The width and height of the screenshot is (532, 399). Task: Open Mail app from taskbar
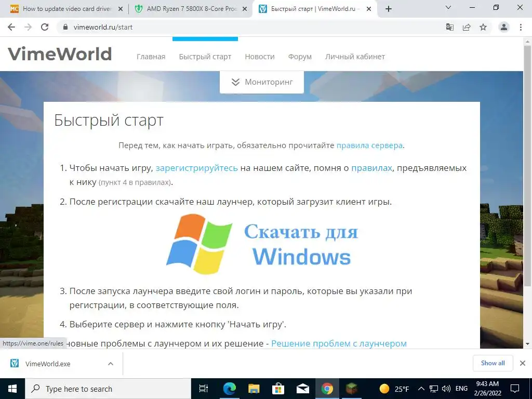coord(303,389)
